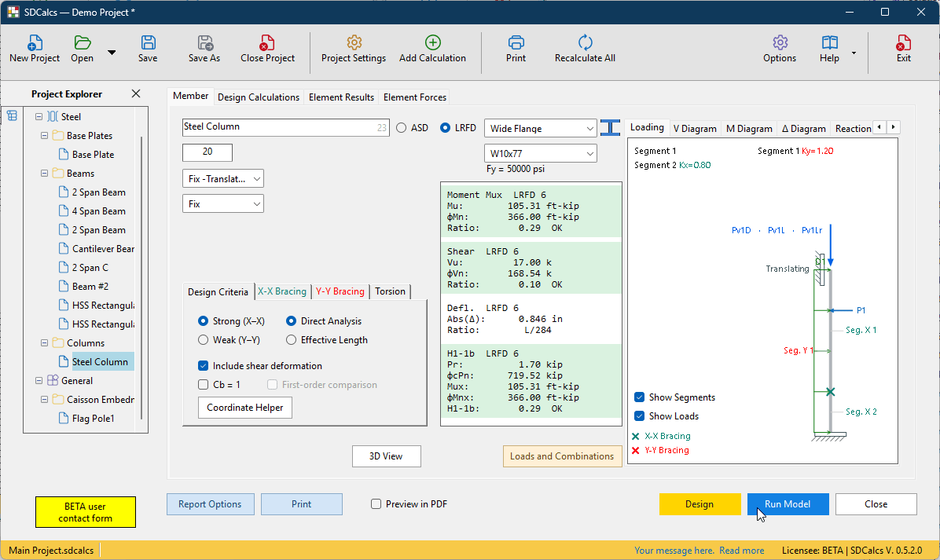Click the wide flange section shape icon
The width and height of the screenshot is (940, 560).
click(x=610, y=128)
